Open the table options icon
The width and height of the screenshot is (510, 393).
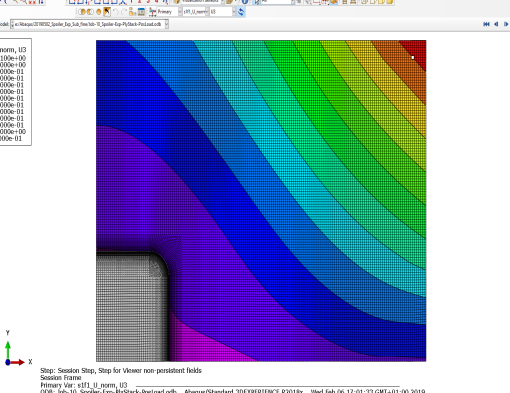141,12
